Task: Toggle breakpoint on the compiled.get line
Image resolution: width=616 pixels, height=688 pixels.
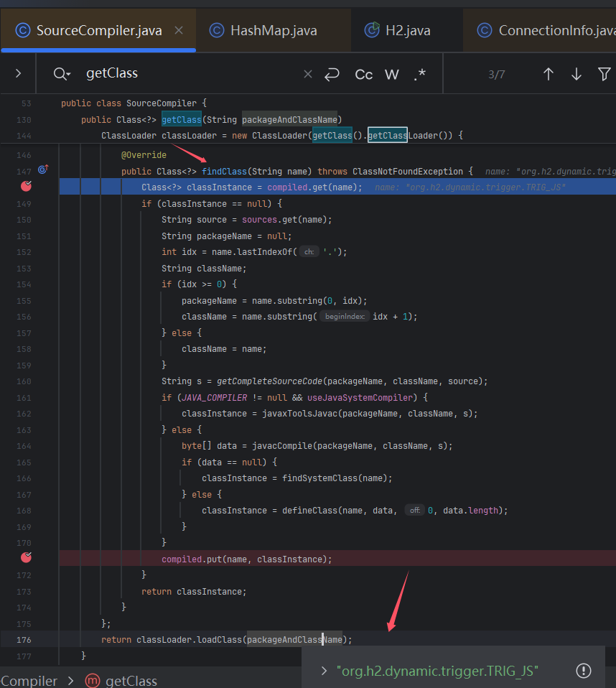Action: [27, 186]
